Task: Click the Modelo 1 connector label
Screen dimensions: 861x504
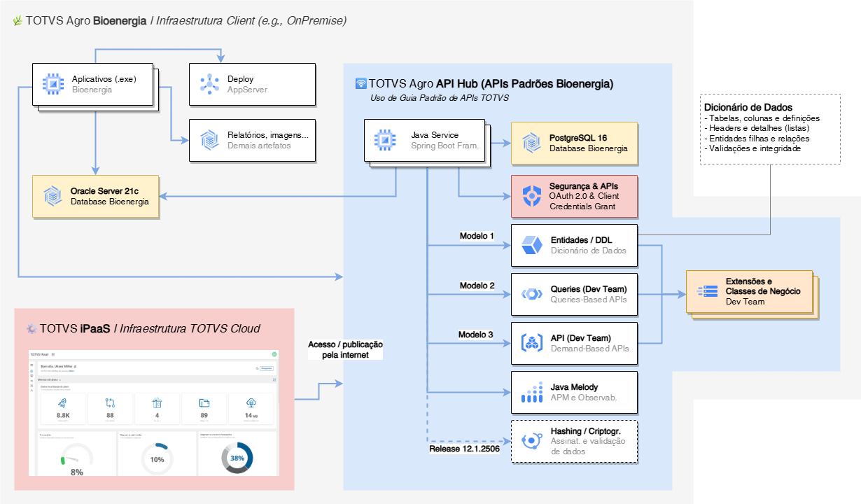Action: click(477, 236)
